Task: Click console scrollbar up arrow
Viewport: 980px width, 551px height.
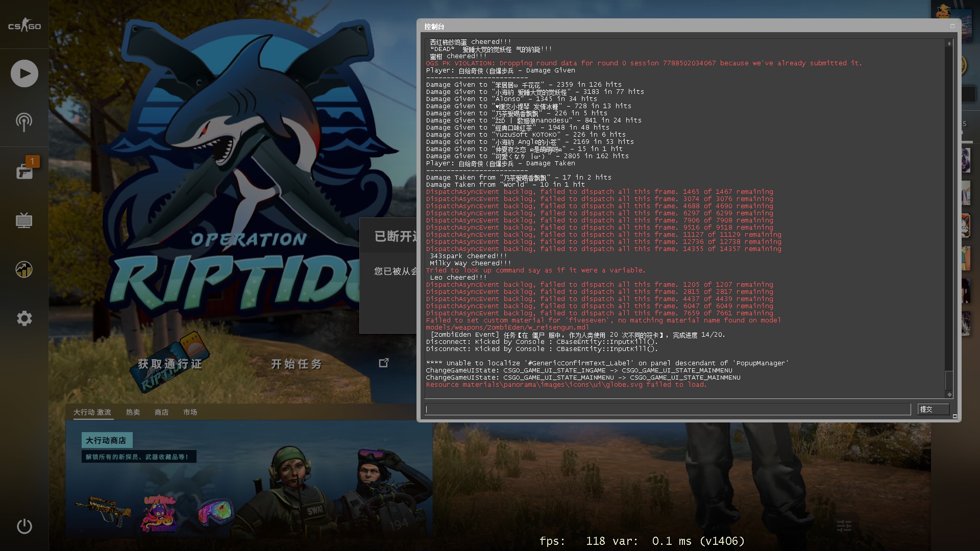Action: coord(949,44)
